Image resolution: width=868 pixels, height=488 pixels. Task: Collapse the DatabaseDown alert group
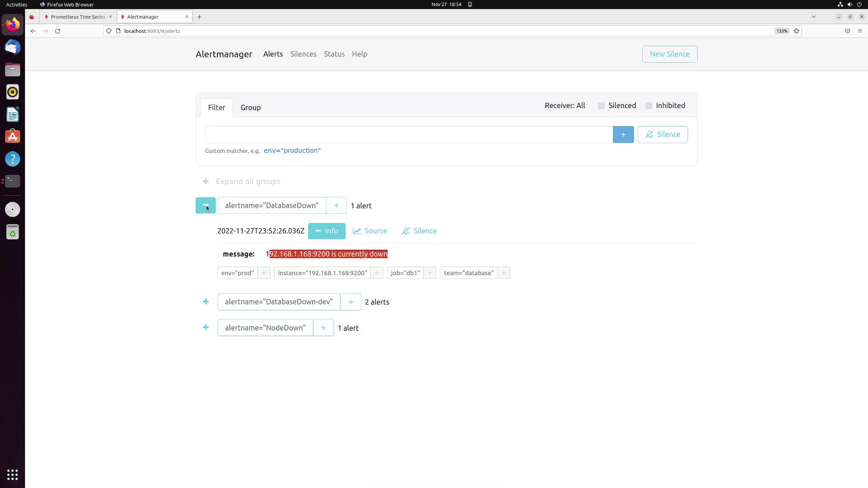206,206
